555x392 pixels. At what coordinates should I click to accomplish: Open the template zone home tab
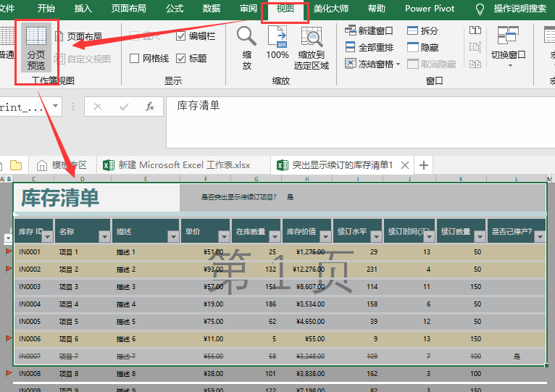(x=62, y=165)
